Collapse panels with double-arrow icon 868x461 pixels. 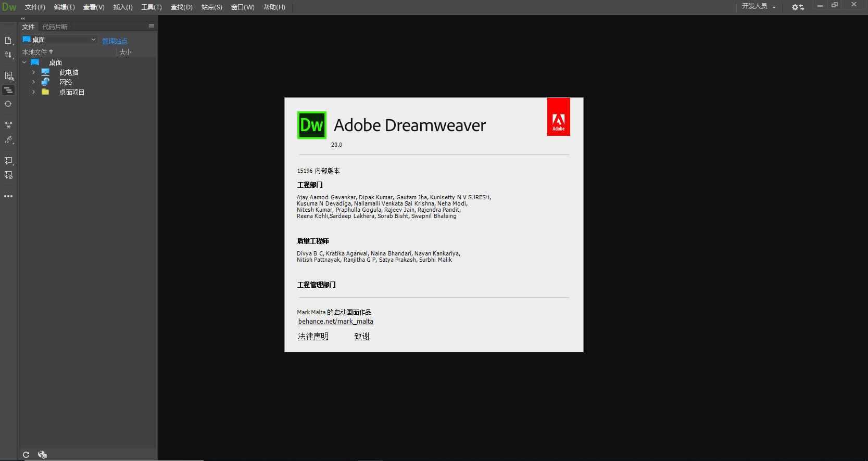pos(22,18)
